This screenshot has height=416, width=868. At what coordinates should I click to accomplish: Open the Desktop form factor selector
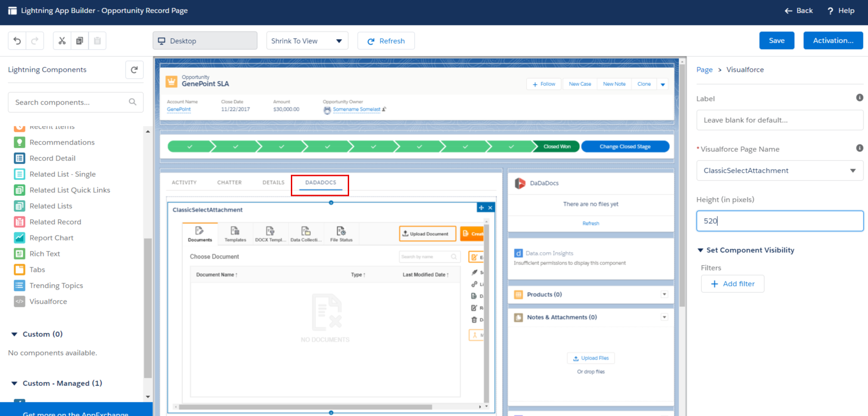pos(205,41)
